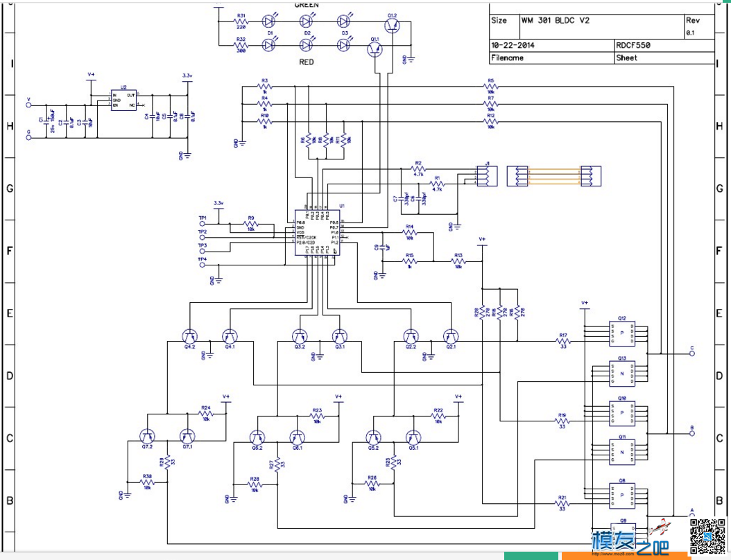The width and height of the screenshot is (731, 560).
Task: Click the Q12 P-channel MOSFET package
Action: tap(622, 333)
